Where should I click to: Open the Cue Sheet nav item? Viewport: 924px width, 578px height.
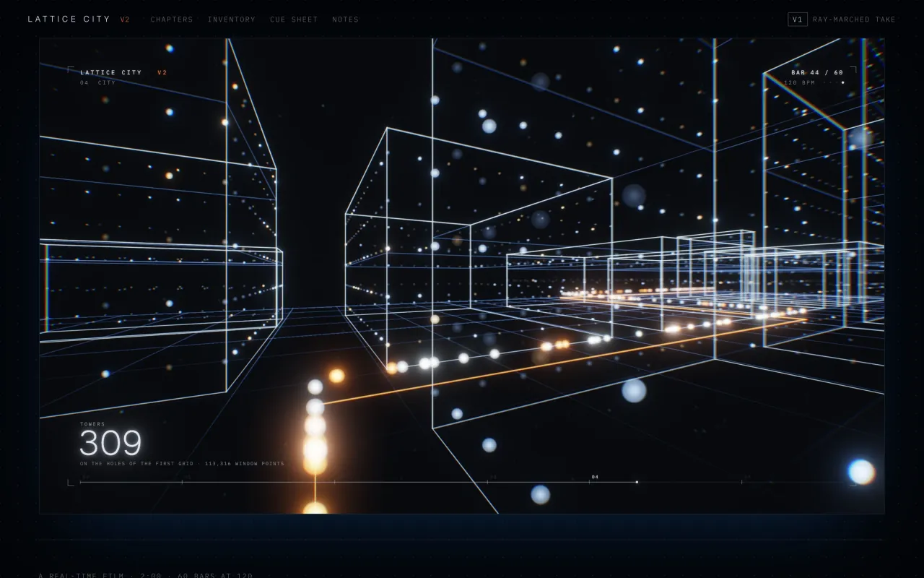(294, 20)
